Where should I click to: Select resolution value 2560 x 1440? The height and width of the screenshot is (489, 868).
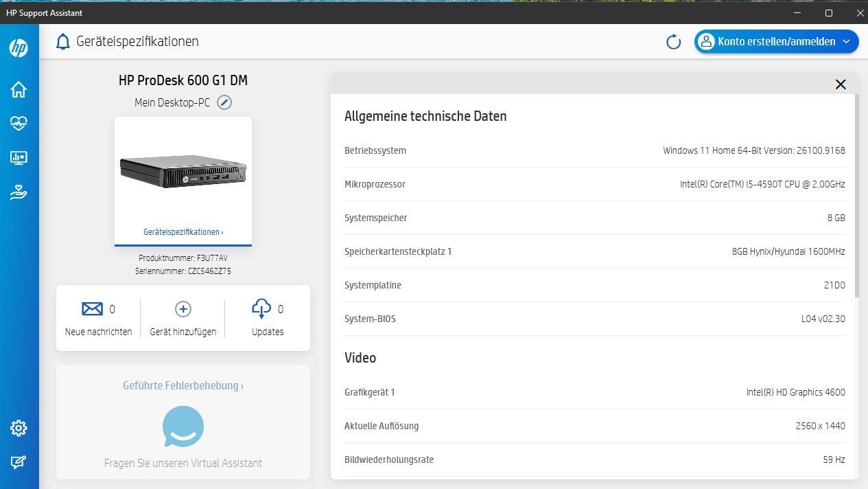(821, 426)
